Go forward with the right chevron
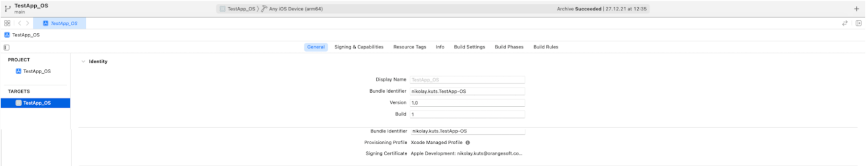 (x=27, y=23)
